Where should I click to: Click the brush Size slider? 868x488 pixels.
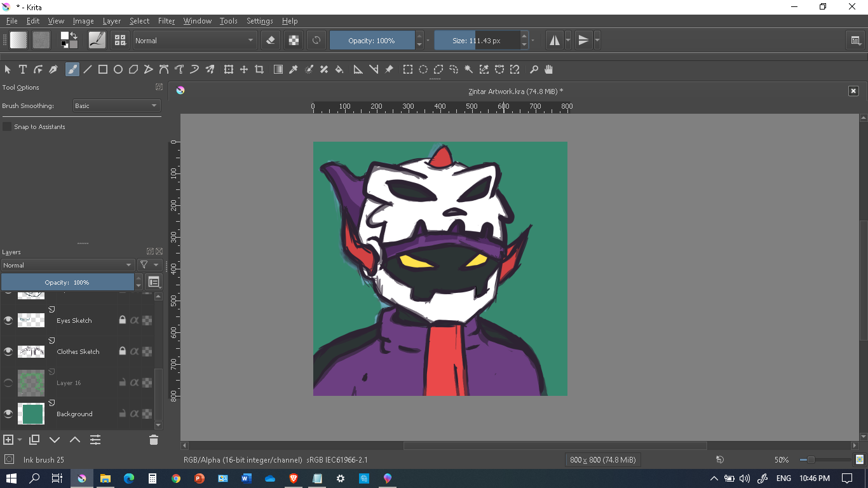click(x=477, y=40)
